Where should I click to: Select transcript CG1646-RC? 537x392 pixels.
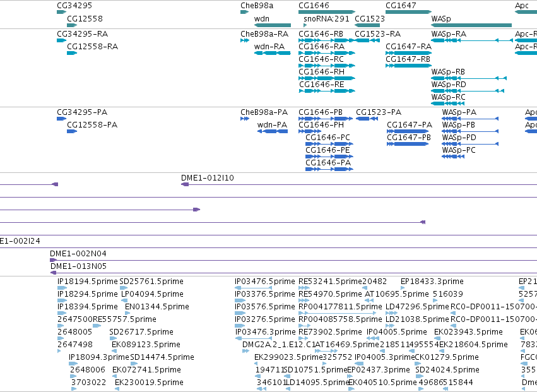tap(327, 66)
